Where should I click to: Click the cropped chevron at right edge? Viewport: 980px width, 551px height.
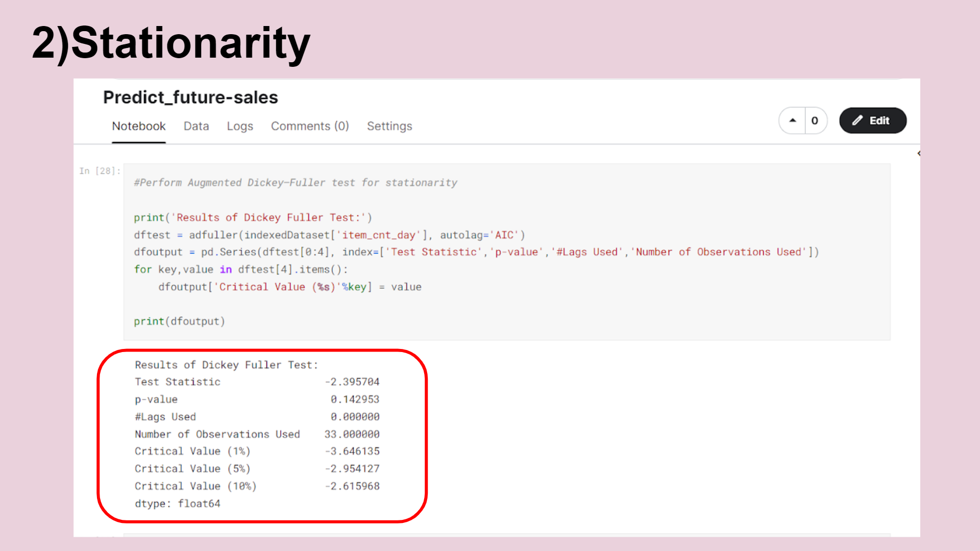click(x=918, y=153)
